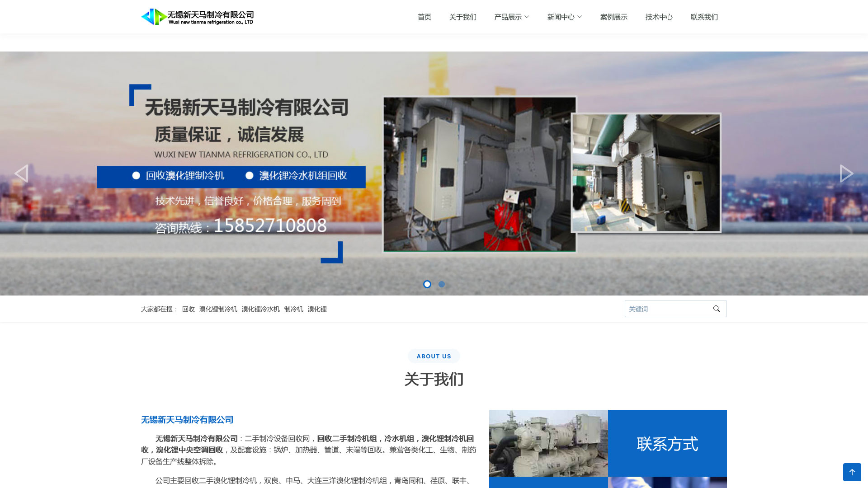The image size is (868, 488).
Task: Open the 技术中心 navigation item
Action: coord(659,17)
